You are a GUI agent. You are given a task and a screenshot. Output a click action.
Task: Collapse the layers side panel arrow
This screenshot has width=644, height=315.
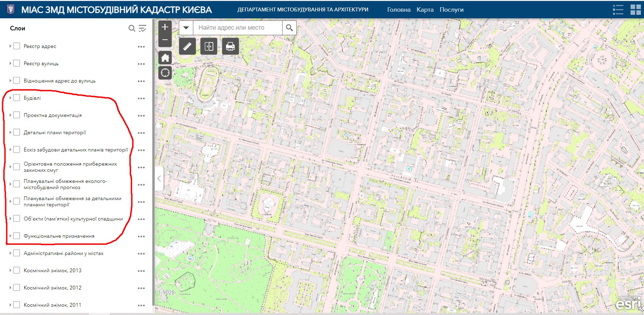[x=159, y=178]
